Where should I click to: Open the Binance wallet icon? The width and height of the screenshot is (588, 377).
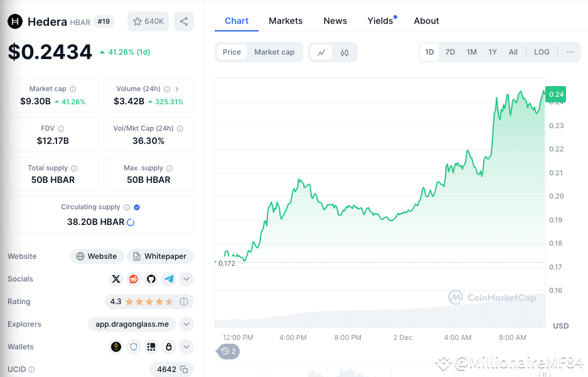coord(116,347)
